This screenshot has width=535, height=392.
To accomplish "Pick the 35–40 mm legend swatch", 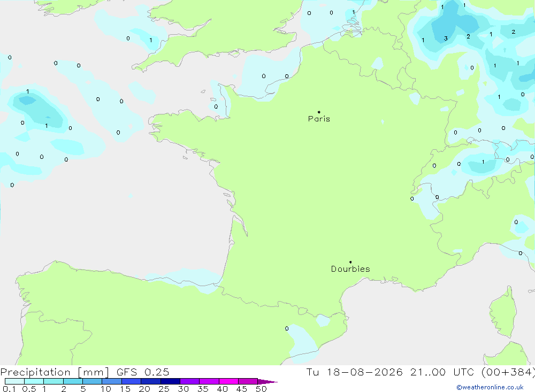I will 209,381.
